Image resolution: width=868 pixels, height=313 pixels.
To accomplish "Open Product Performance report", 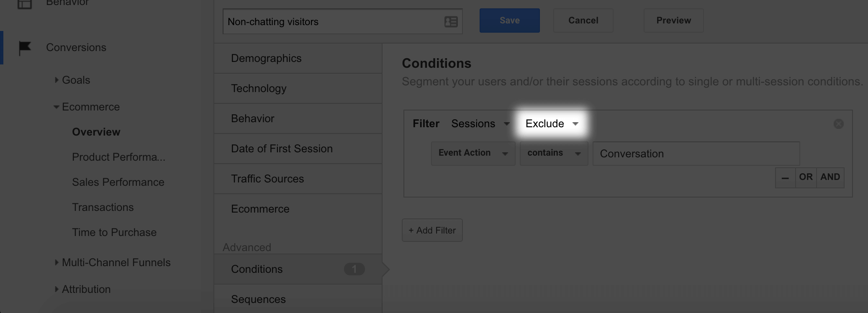I will (118, 157).
